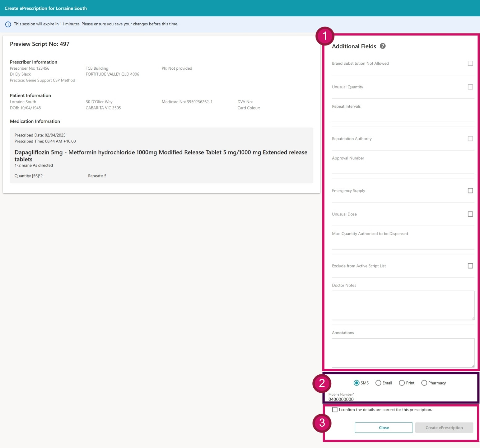Viewport: 480px width, 448px height.
Task: Tick the Unusual Quantity checkbox
Action: 470,87
